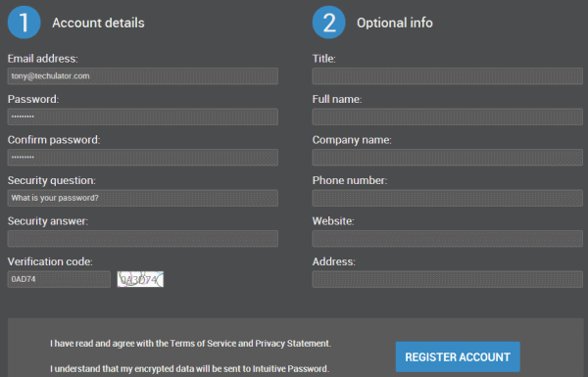The height and width of the screenshot is (377, 588).
Task: Click the Optional info heading
Action: pyautogui.click(x=395, y=23)
